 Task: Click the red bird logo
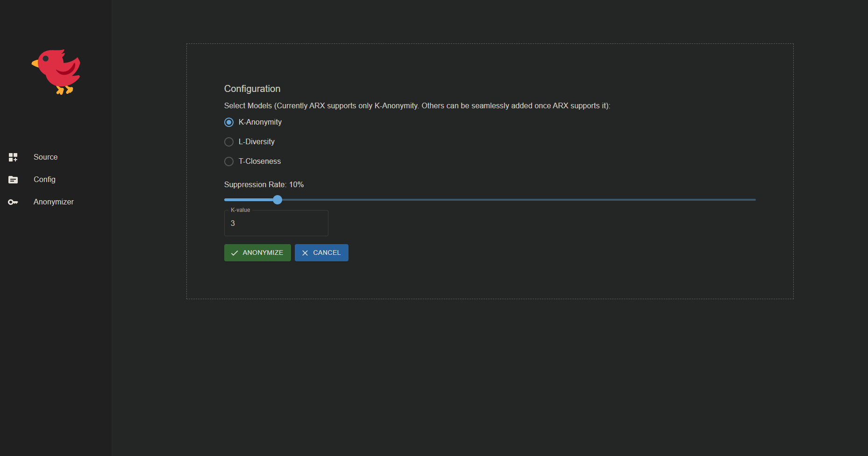56,72
